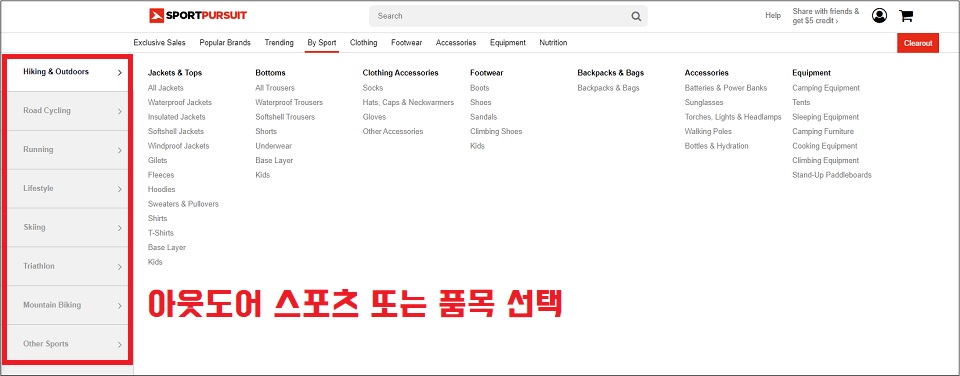Open the Footwear top menu item
Image resolution: width=960 pixels, height=376 pixels.
[x=407, y=43]
